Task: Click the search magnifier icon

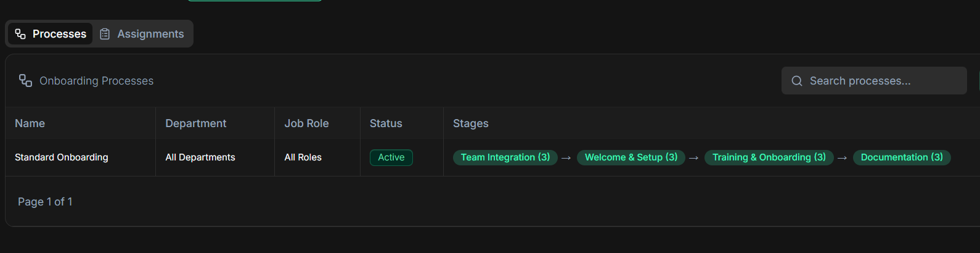Action: point(797,81)
